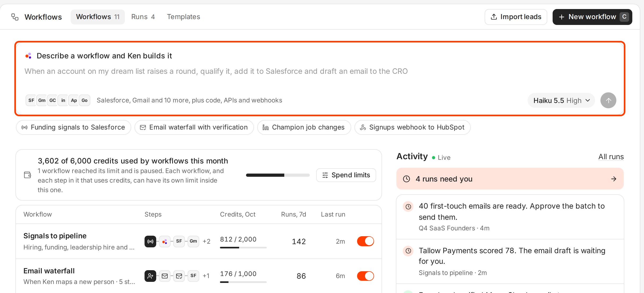The width and height of the screenshot is (644, 293).
Task: Click arrow on 4 runs need you banner
Action: click(614, 179)
